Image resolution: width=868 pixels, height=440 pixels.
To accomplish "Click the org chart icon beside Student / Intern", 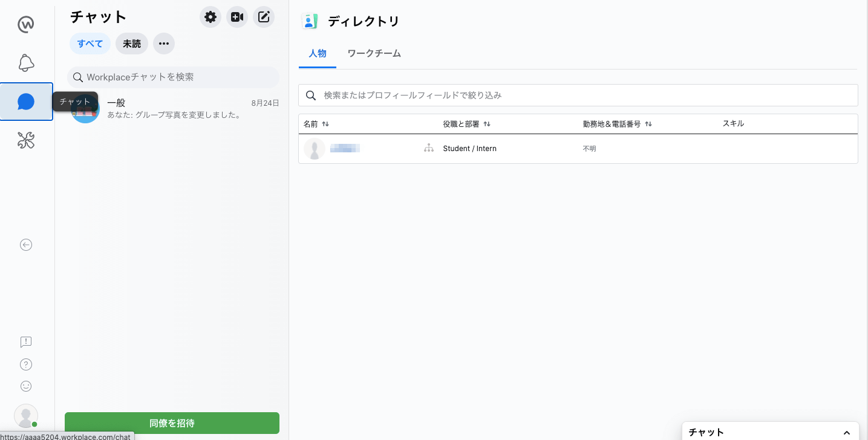I will pyautogui.click(x=429, y=148).
